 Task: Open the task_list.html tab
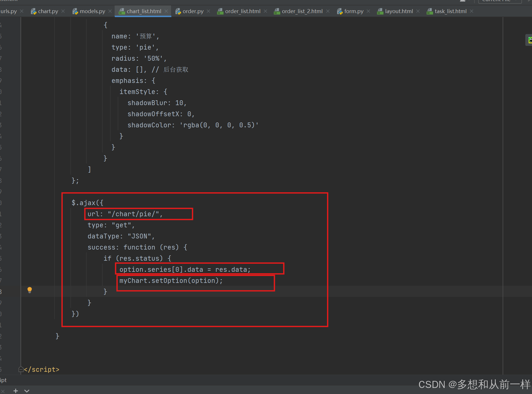point(450,11)
